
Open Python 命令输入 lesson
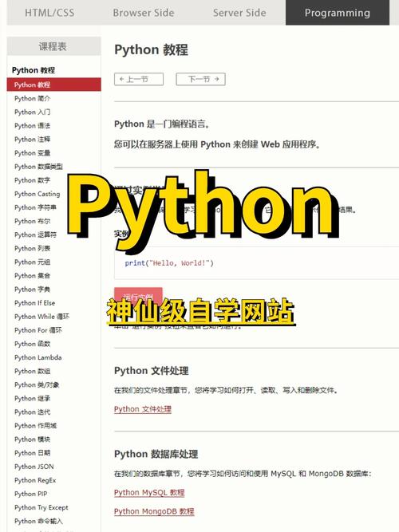tap(38, 521)
